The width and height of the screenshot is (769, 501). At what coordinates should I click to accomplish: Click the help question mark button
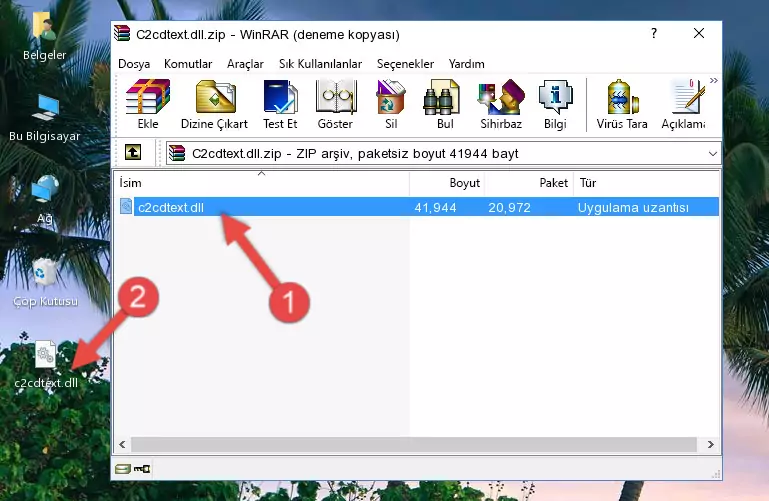pos(654,33)
